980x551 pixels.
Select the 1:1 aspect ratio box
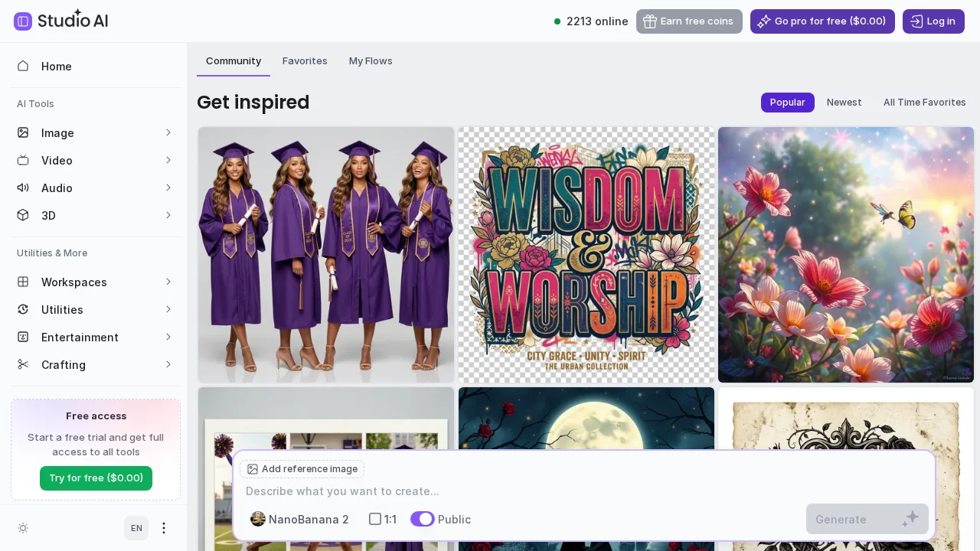point(375,519)
